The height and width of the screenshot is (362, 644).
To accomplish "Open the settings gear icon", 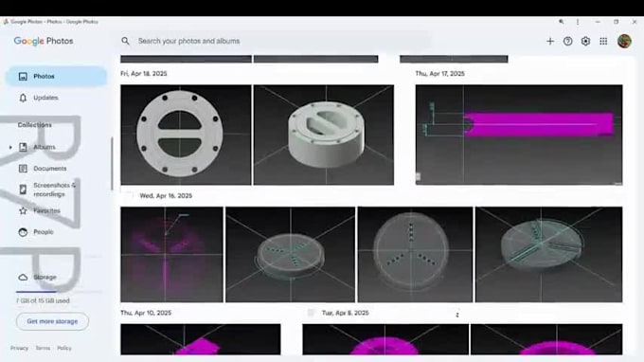I will click(x=585, y=41).
